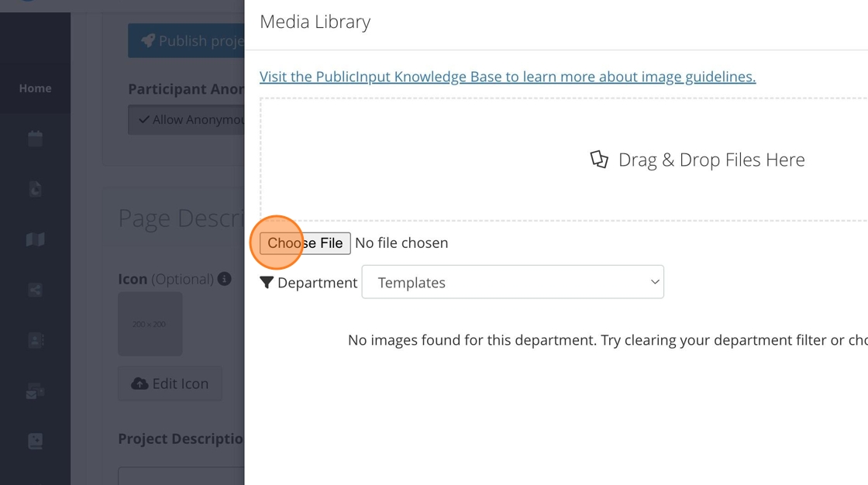Viewport: 868px width, 485px height.
Task: Visit the PublicInput Knowledge Base link
Action: (507, 77)
